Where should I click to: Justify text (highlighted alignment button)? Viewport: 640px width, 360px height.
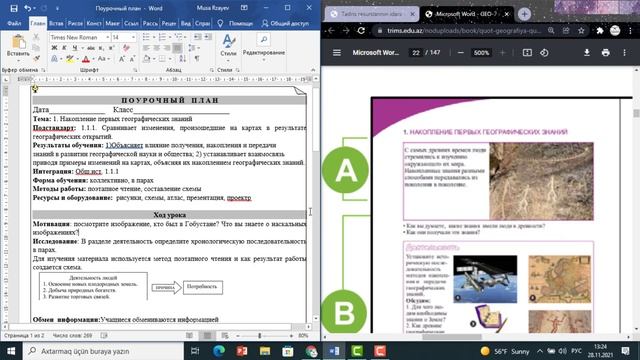click(177, 48)
